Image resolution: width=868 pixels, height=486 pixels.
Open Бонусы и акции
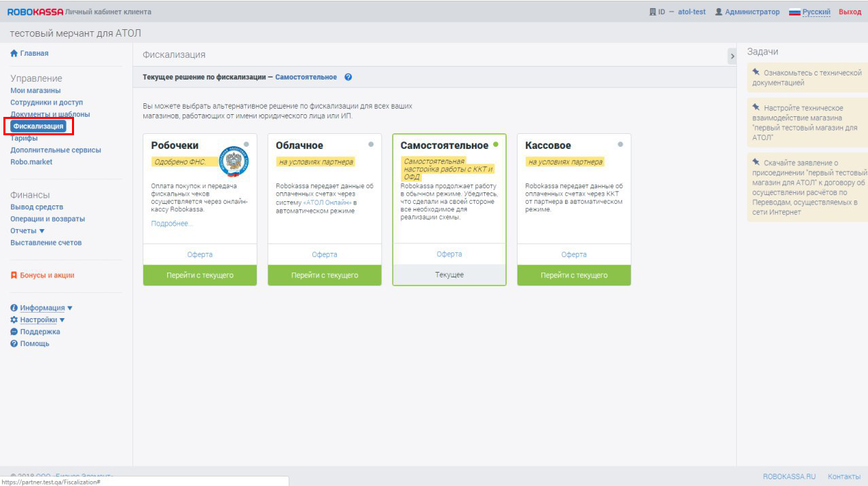coord(47,275)
